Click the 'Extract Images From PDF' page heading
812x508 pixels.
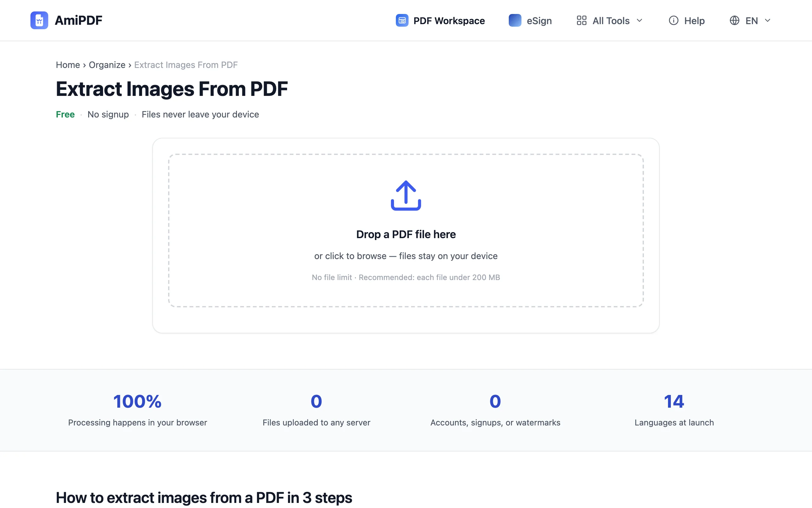click(172, 89)
